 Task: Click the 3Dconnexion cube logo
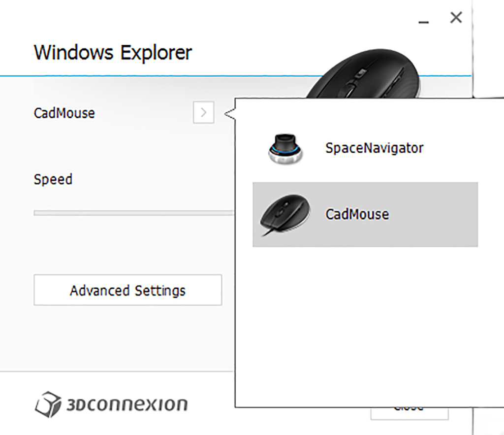48,404
